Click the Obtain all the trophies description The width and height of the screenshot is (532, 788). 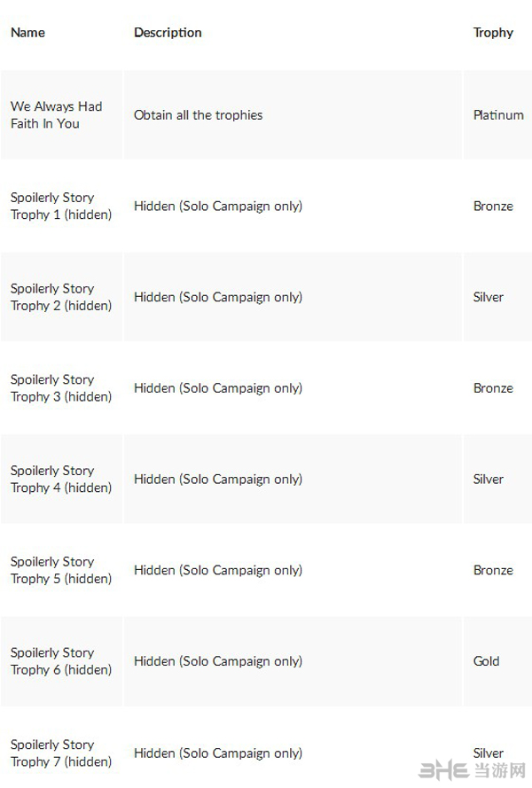[x=198, y=115]
